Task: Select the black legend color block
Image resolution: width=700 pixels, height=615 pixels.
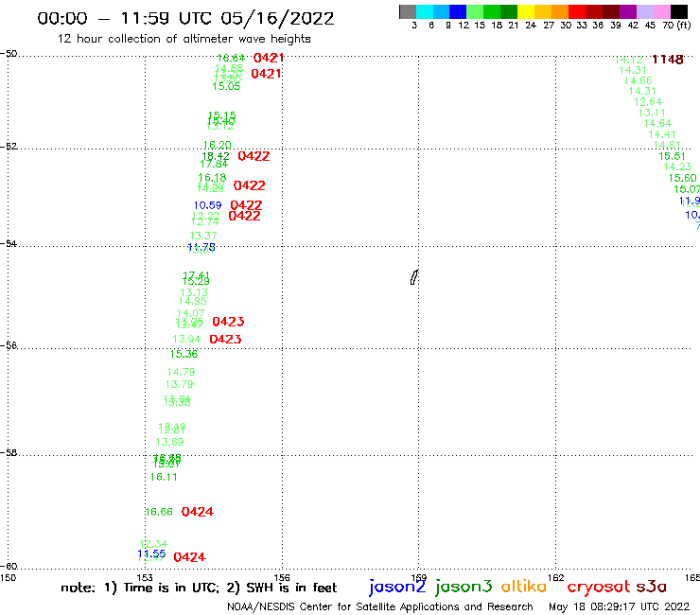Action: (x=678, y=11)
